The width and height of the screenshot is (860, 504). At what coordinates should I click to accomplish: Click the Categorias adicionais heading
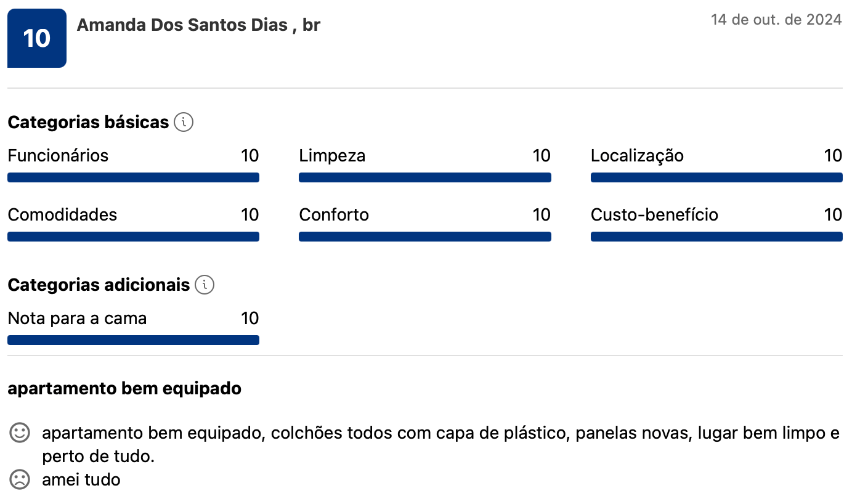tap(99, 285)
